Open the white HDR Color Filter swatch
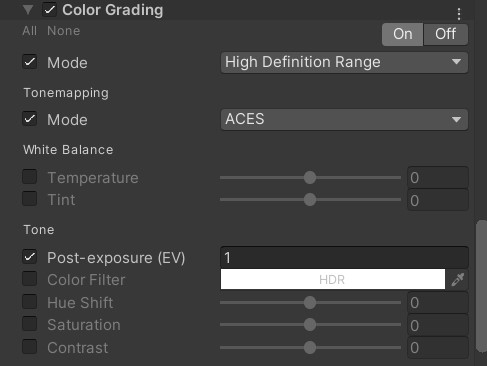The height and width of the screenshot is (366, 487). click(333, 279)
